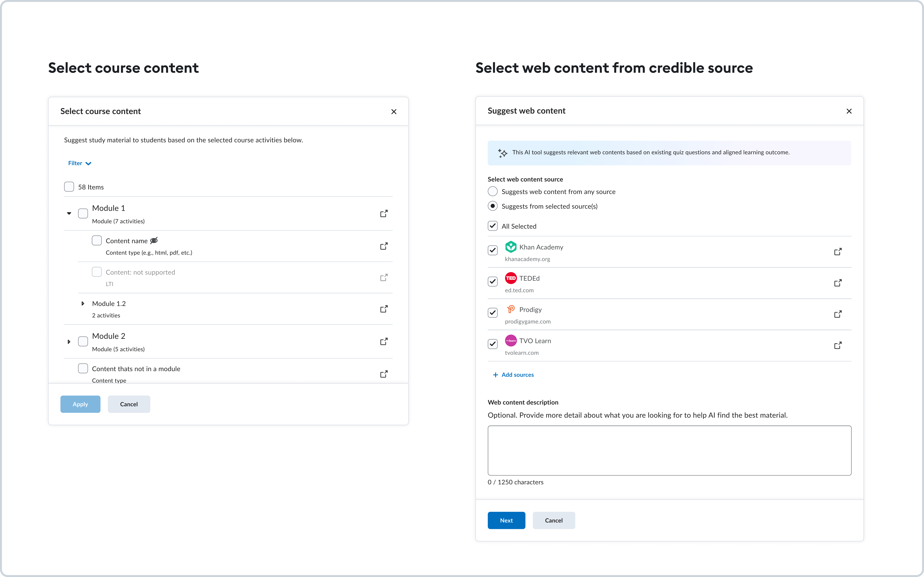Screen dimensions: 924x577
Task: Collapse the Module 1 tree arrow
Action: pyautogui.click(x=69, y=214)
